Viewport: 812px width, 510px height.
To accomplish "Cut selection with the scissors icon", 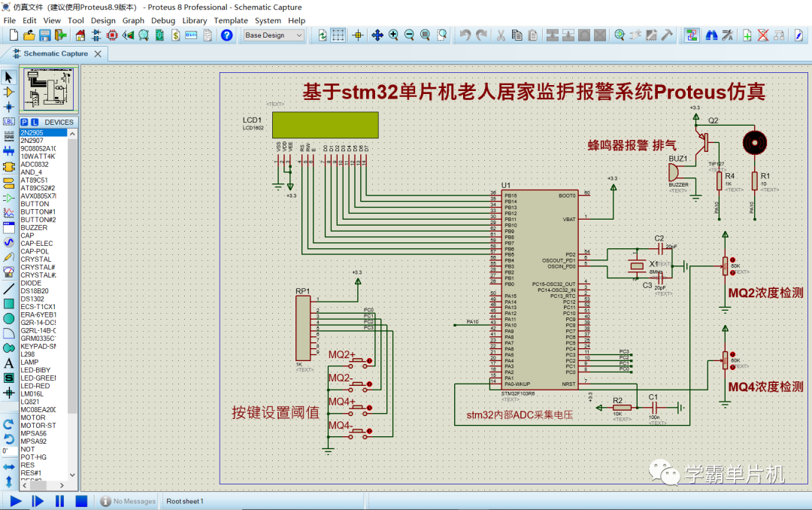I will tap(501, 35).
